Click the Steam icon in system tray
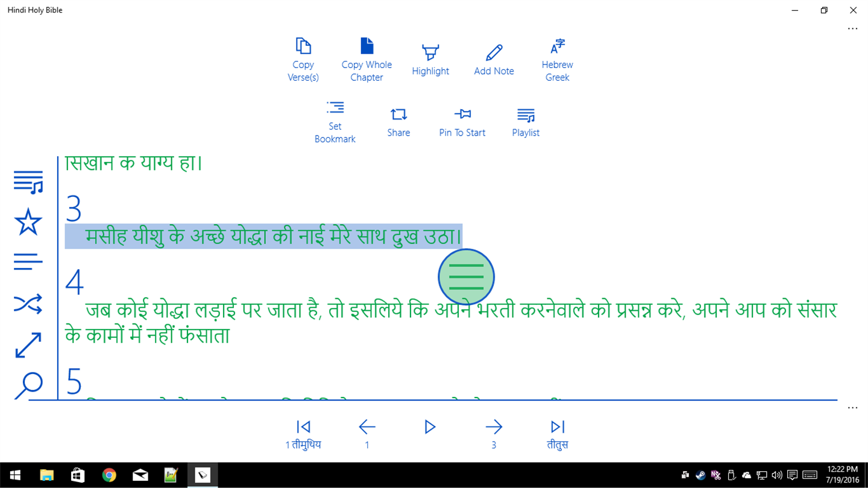The height and width of the screenshot is (488, 868). pos(700,475)
